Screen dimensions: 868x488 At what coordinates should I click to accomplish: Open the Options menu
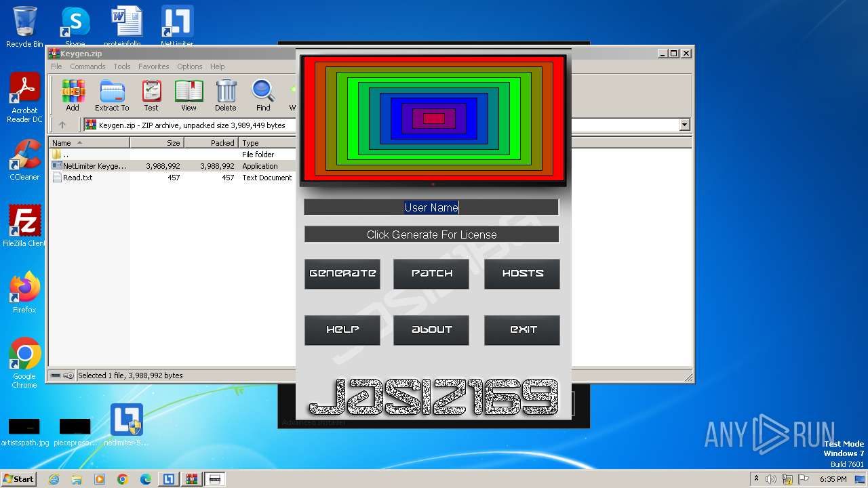[190, 66]
